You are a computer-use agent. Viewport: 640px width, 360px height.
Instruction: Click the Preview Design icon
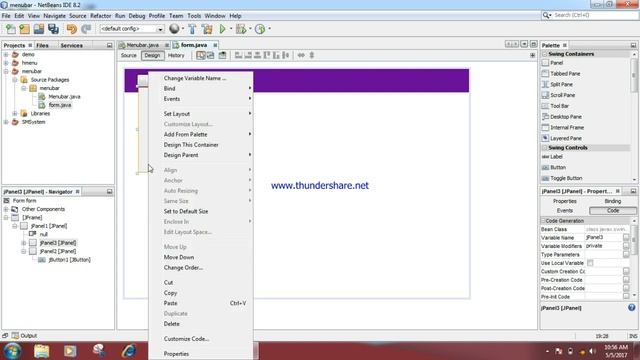click(222, 55)
